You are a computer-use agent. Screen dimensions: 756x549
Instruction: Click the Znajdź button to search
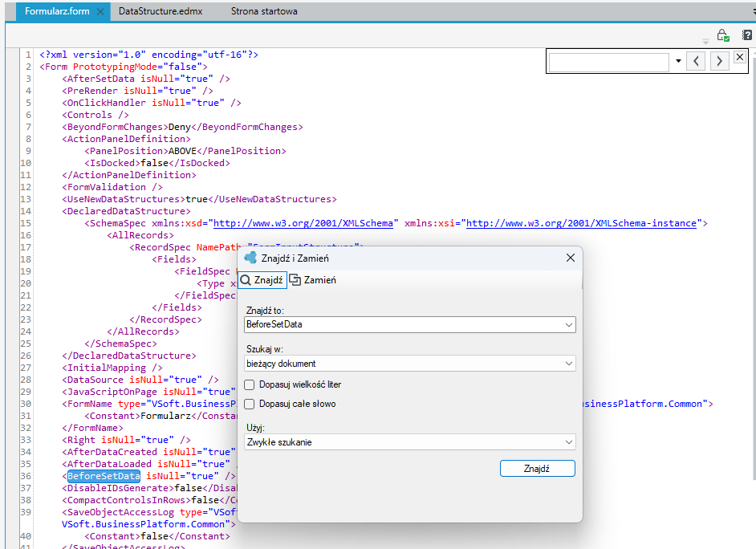pos(537,469)
